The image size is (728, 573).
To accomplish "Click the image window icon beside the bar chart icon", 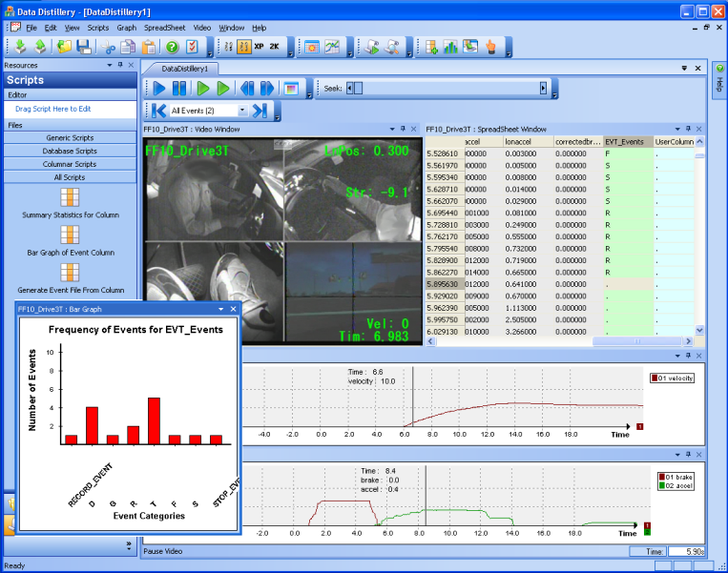I will point(470,47).
